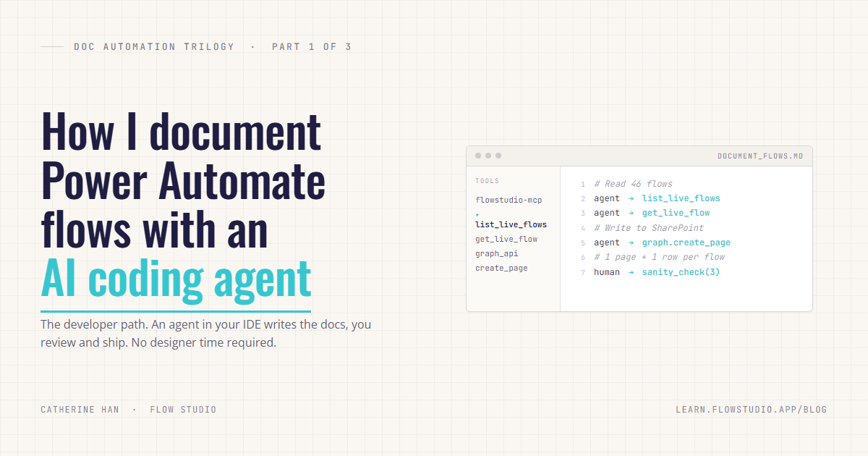Select get_live_flow in the Tools sidebar

click(x=506, y=239)
